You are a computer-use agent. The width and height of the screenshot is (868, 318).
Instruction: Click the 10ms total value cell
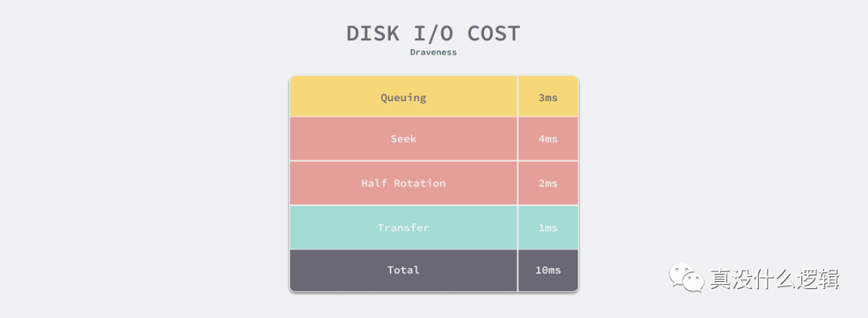point(548,270)
